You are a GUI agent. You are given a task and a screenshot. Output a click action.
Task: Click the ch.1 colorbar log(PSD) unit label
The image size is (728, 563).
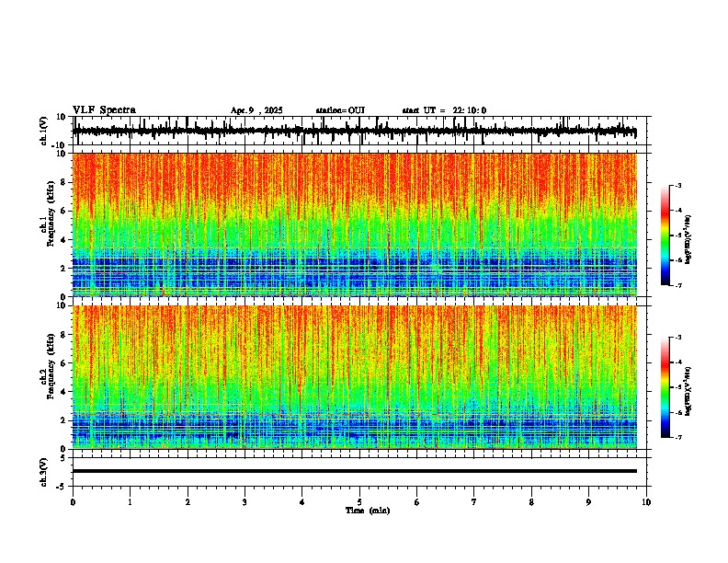688,239
